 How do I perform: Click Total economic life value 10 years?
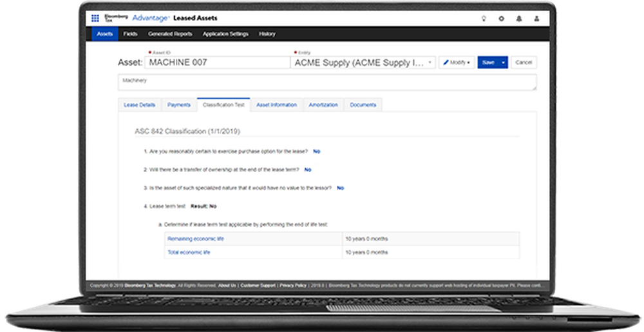pyautogui.click(x=366, y=252)
